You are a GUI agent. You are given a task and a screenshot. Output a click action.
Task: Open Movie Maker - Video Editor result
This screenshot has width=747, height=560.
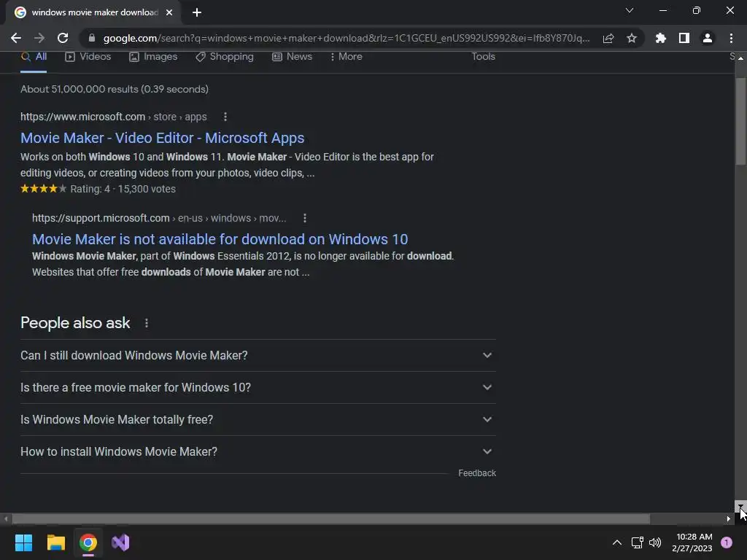pos(163,138)
